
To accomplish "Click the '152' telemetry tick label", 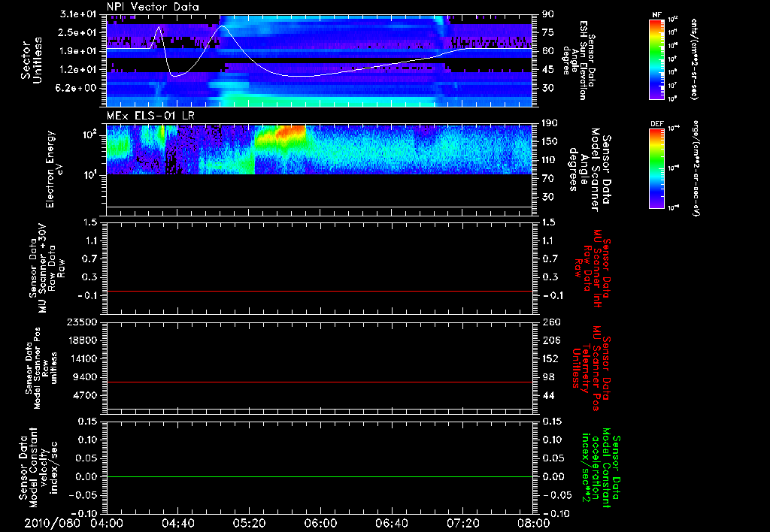I will [550, 358].
